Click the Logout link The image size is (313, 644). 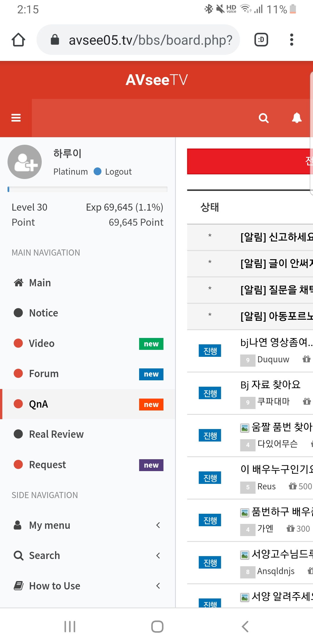[118, 172]
